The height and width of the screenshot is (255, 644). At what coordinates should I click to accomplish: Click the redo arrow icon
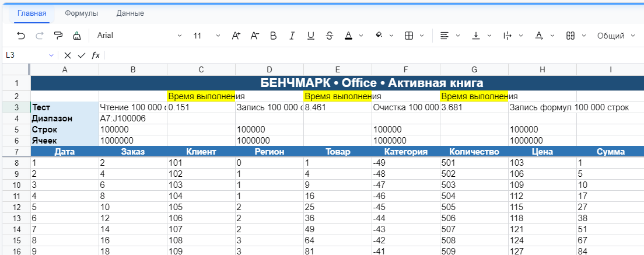40,36
